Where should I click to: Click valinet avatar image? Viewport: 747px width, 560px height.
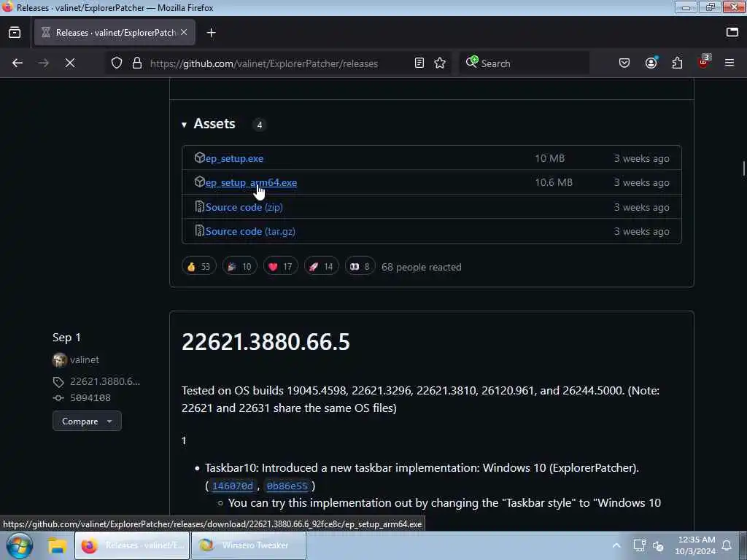click(60, 360)
